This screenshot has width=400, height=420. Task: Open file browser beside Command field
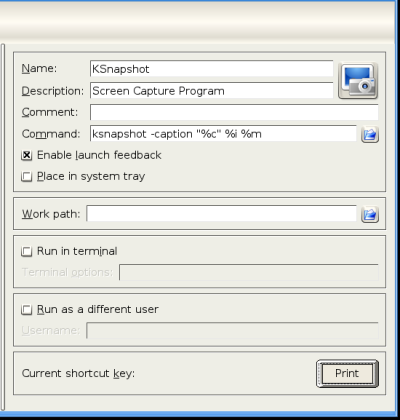pyautogui.click(x=370, y=134)
